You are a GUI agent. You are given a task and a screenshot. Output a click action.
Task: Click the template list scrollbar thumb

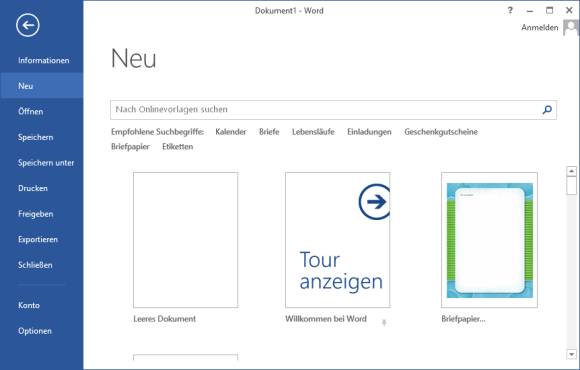[x=571, y=186]
